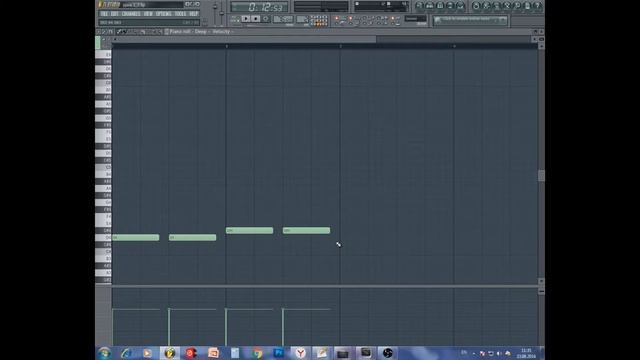Click the CPU and memory meter panel
This screenshot has width=640, height=360.
(381, 7)
